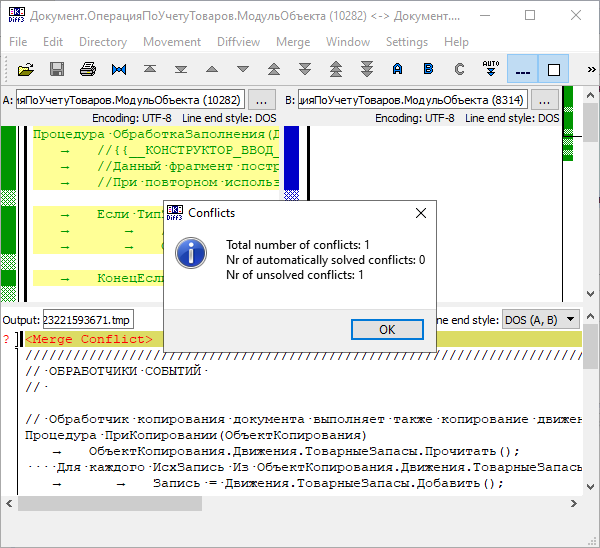Image resolution: width=600 pixels, height=548 pixels.
Task: Toggle show line numbers button
Action: click(x=553, y=69)
